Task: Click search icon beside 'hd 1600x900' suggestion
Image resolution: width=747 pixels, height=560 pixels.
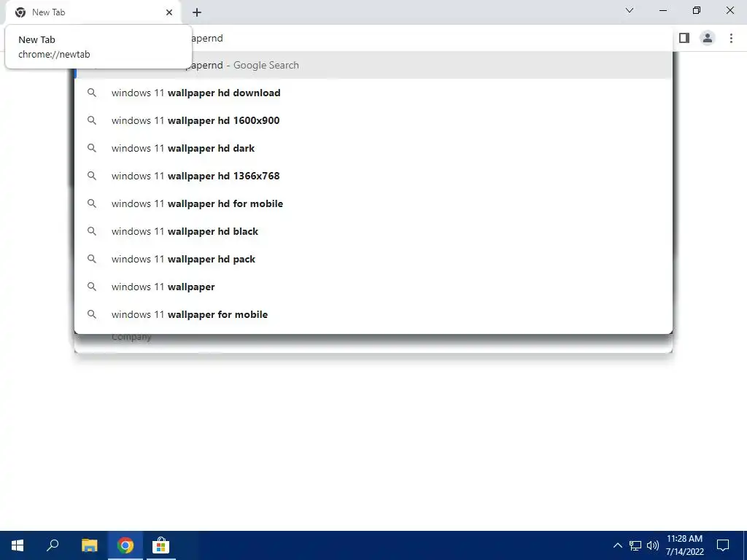Action: (92, 120)
